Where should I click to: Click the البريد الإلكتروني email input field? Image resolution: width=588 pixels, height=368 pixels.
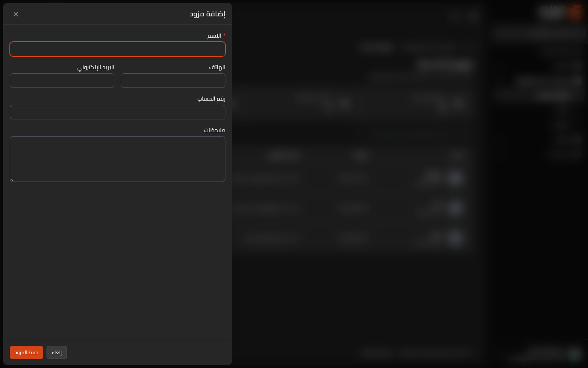(x=62, y=81)
